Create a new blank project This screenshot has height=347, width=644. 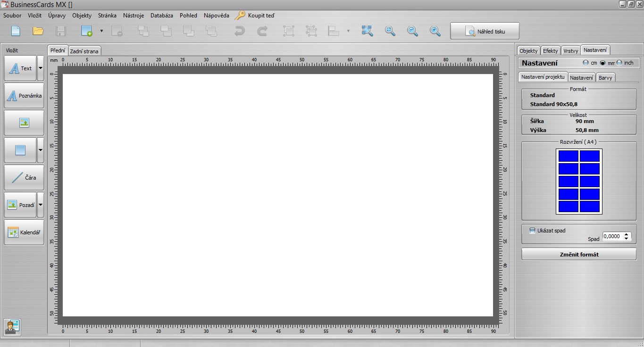click(16, 31)
